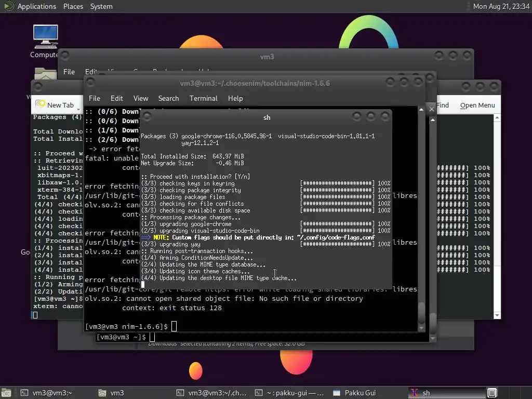The width and height of the screenshot is (532, 399).
Task: Click 'Net Upgrade Size: -0.46 MiB' text
Action: [192, 163]
